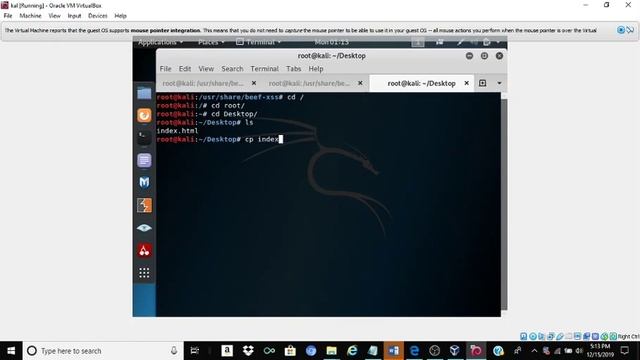The image size is (640, 360).
Task: Open Dropbox from the taskbar
Action: [248, 351]
